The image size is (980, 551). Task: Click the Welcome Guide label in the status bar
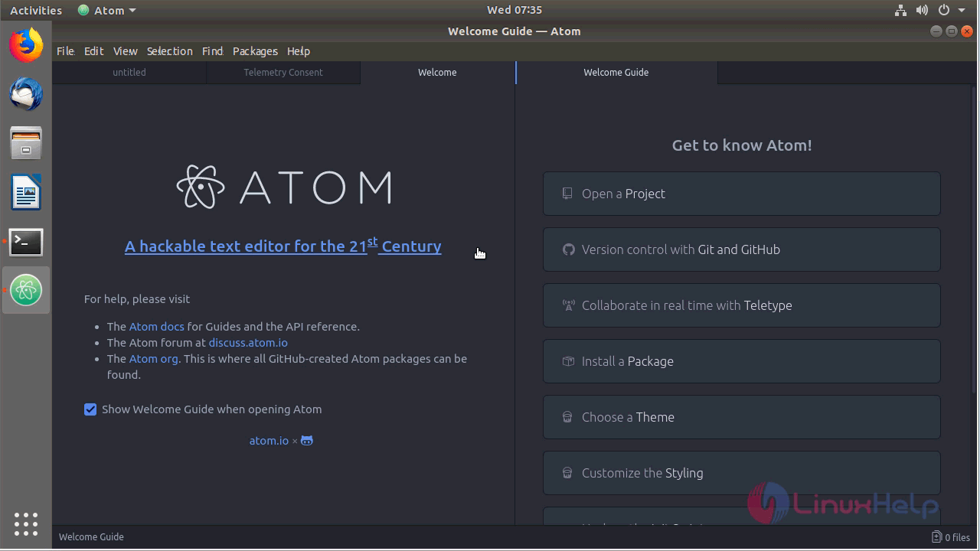point(91,537)
